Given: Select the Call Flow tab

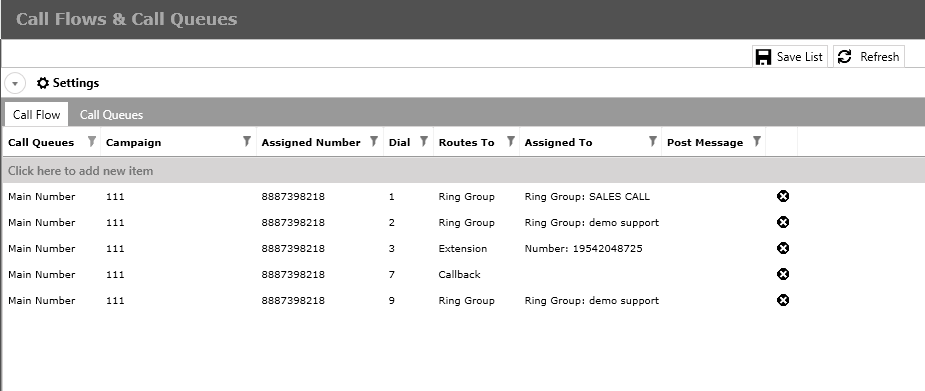Looking at the screenshot, I should point(37,114).
